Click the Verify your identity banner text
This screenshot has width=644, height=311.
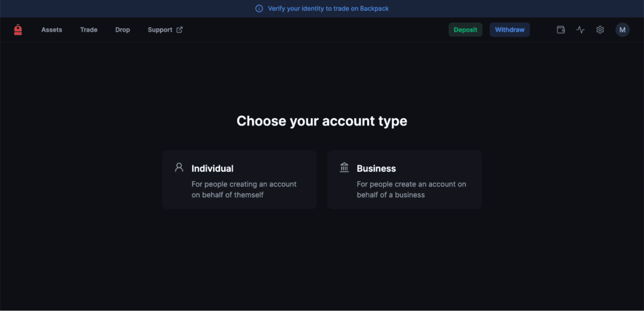click(328, 9)
